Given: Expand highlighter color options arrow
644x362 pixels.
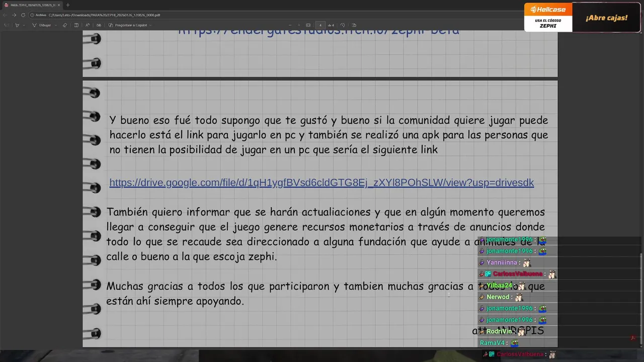Looking at the screenshot, I should [24, 25].
